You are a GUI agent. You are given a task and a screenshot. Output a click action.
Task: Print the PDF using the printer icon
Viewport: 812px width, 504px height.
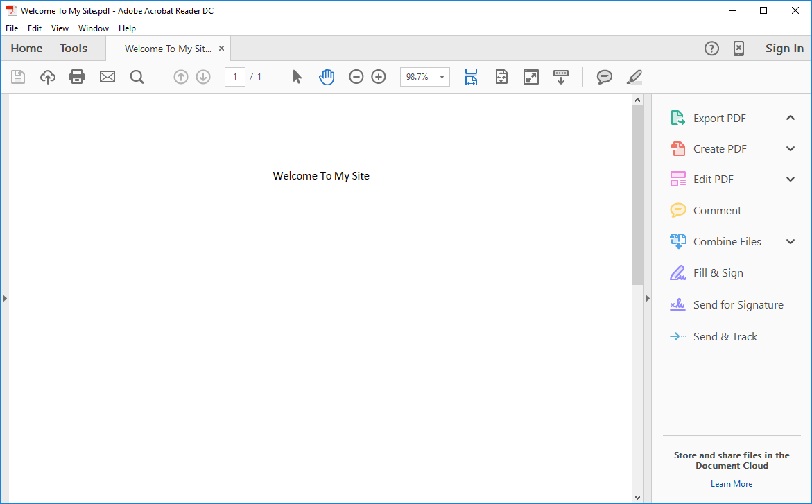pos(76,76)
